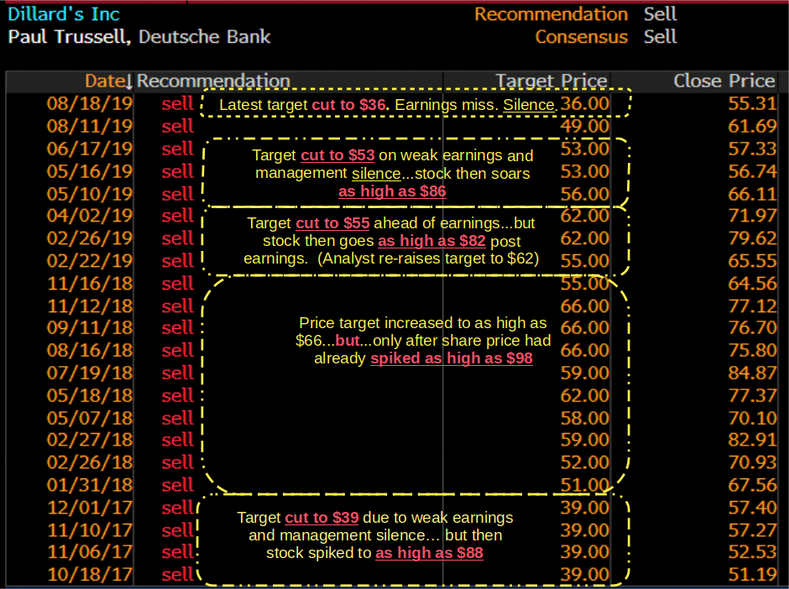The width and height of the screenshot is (789, 589).
Task: Click target price 58.00 in the 05/07/18 row
Action: pos(585,418)
